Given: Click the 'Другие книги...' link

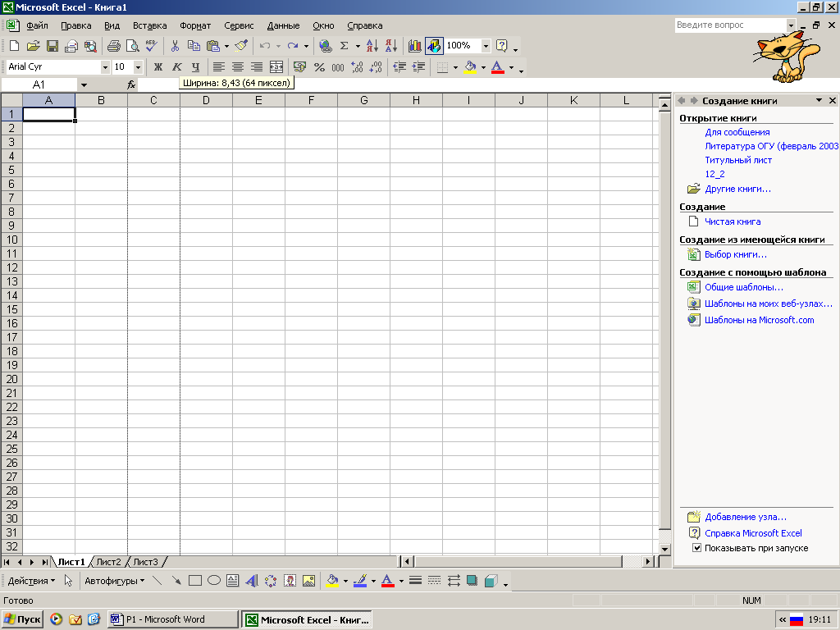Looking at the screenshot, I should coord(737,189).
